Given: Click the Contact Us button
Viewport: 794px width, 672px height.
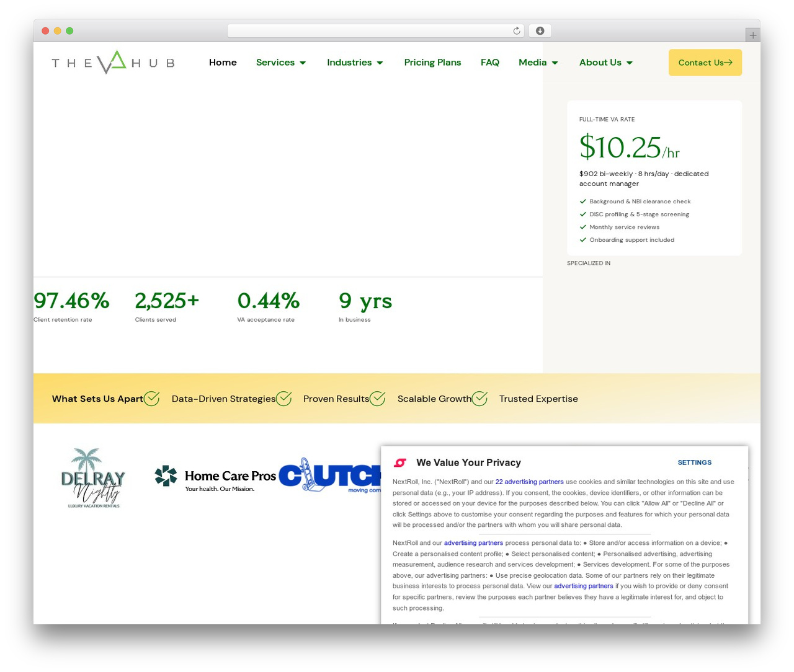Looking at the screenshot, I should click(705, 63).
